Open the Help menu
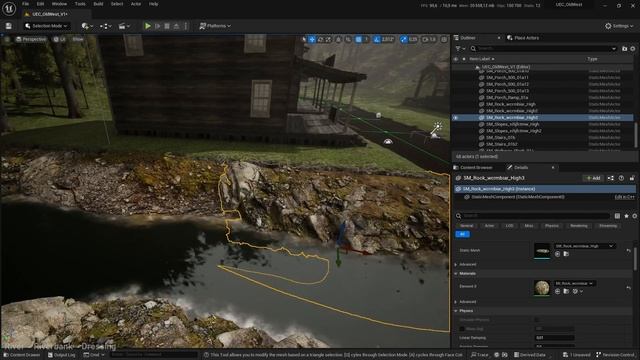Screen dimensions: 640x360 (153, 4)
